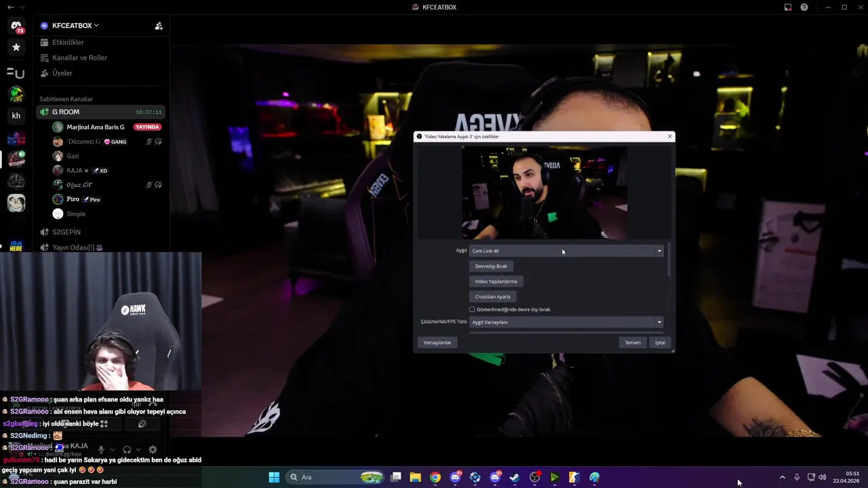Open the green play-arrow taskbar app

[x=555, y=477]
